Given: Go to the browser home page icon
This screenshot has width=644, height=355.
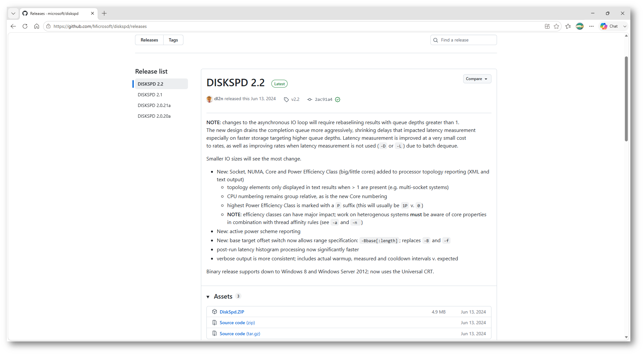Looking at the screenshot, I should [x=37, y=26].
